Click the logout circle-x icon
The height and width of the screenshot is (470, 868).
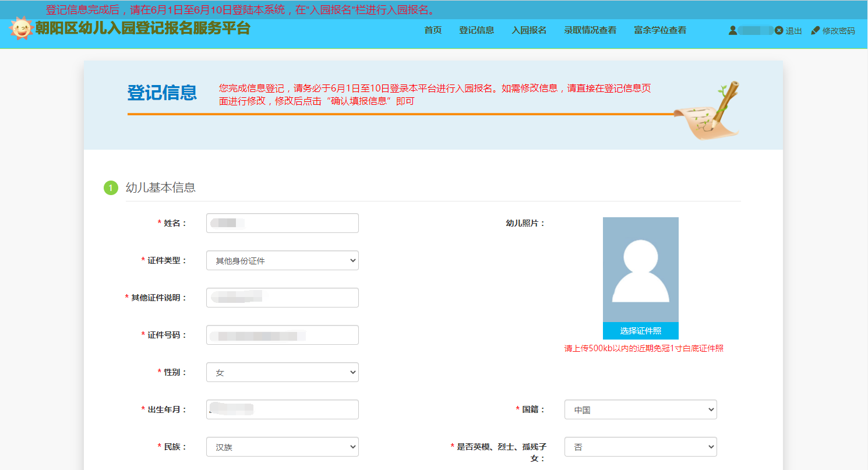coord(779,30)
